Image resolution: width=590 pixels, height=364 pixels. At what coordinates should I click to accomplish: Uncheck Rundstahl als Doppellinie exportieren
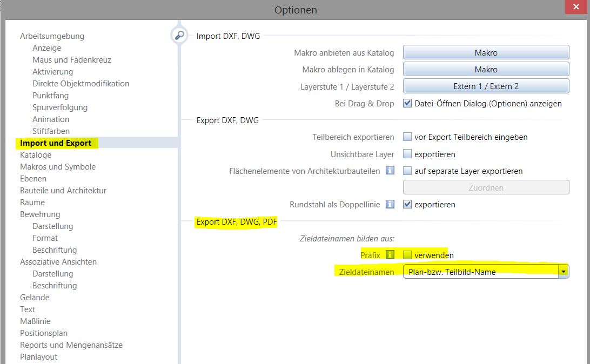click(408, 205)
